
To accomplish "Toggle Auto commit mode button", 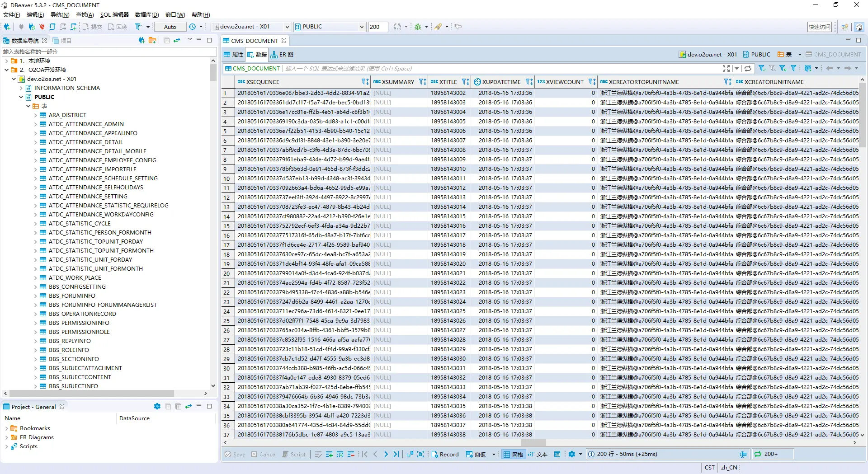I will pos(170,27).
